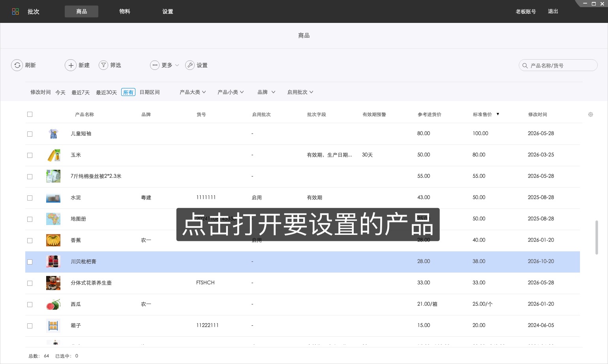This screenshot has height=364, width=608.
Task: Click the 川贝枇杷膏 product thumbnail
Action: tap(53, 261)
